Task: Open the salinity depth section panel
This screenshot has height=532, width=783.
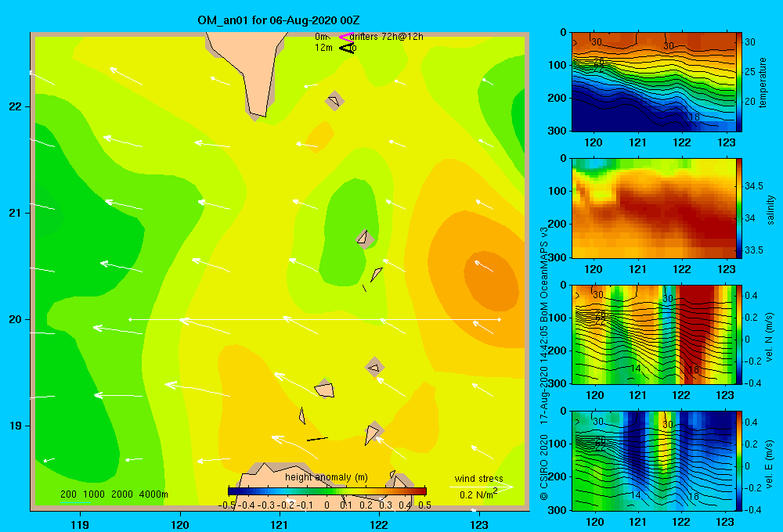Action: 653,208
